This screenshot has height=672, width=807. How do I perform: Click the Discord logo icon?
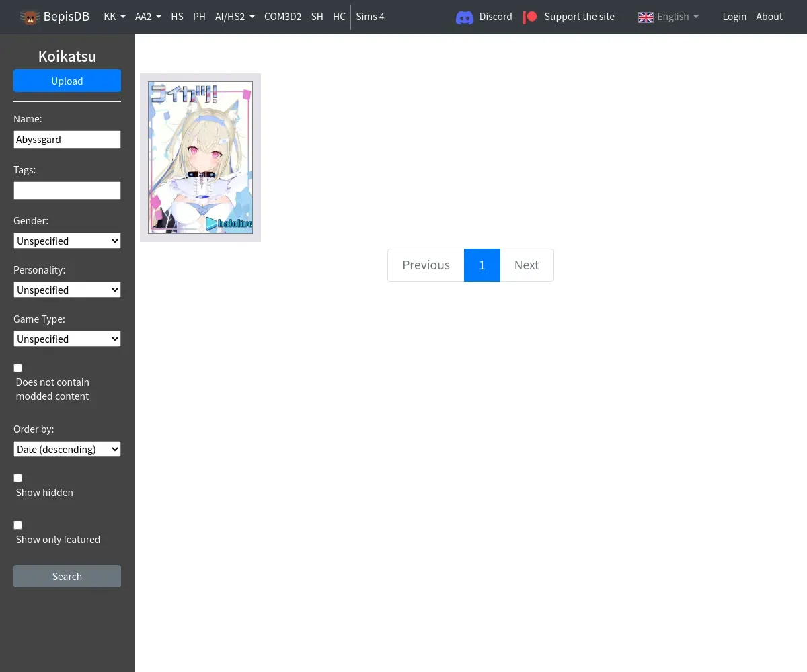pyautogui.click(x=465, y=17)
